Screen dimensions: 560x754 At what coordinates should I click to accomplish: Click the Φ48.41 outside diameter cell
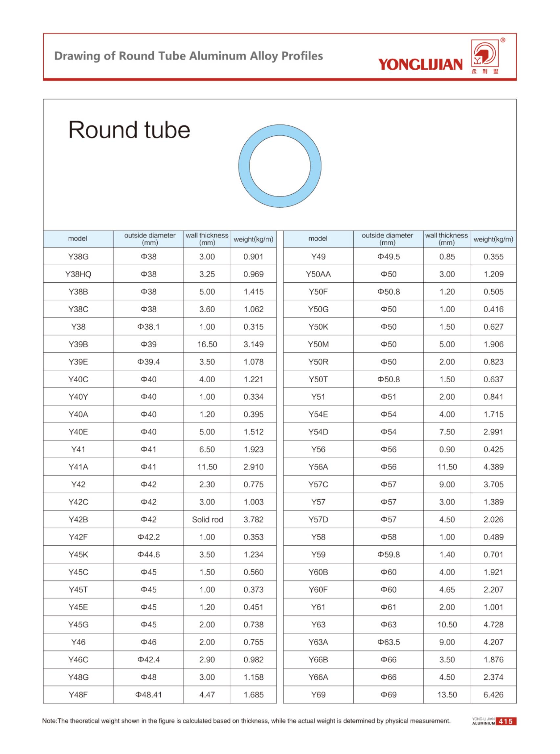[148, 695]
